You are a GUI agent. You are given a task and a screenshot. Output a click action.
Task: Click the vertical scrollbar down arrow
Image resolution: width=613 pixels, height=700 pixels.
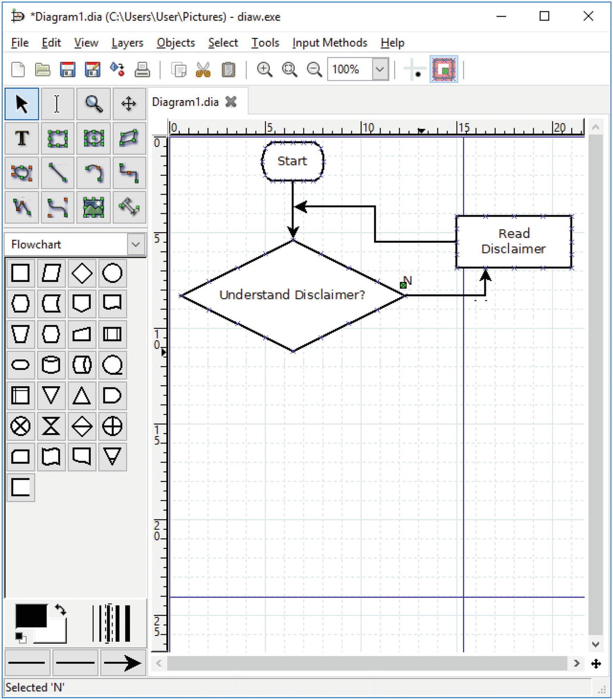[x=596, y=644]
